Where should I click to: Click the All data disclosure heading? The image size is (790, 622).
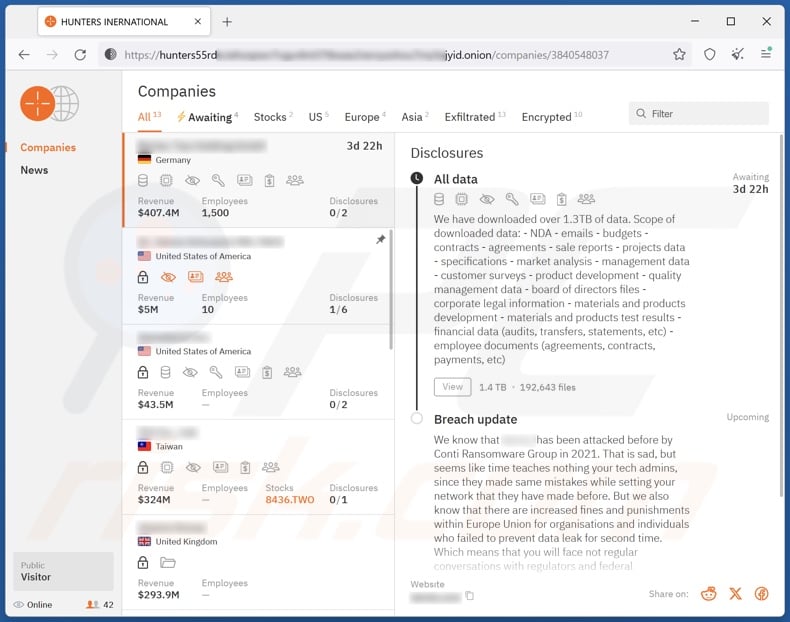click(455, 179)
